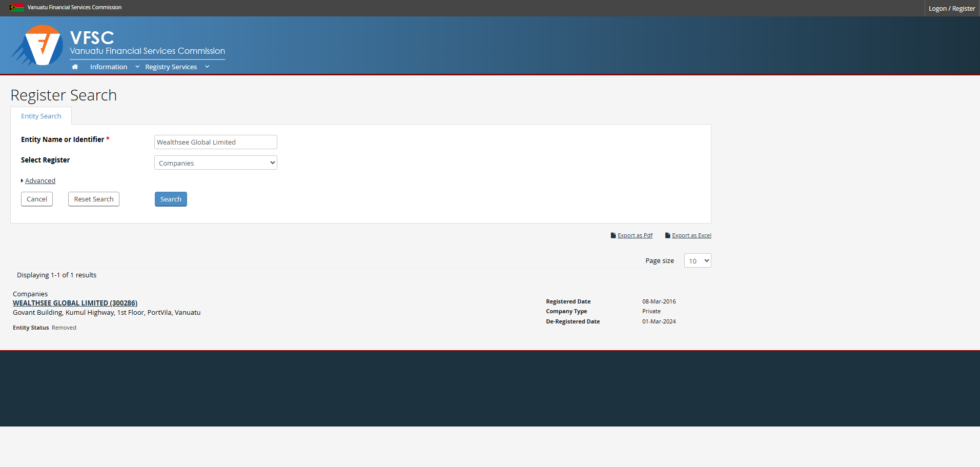
Task: Click the Select Register field label
Action: click(45, 160)
